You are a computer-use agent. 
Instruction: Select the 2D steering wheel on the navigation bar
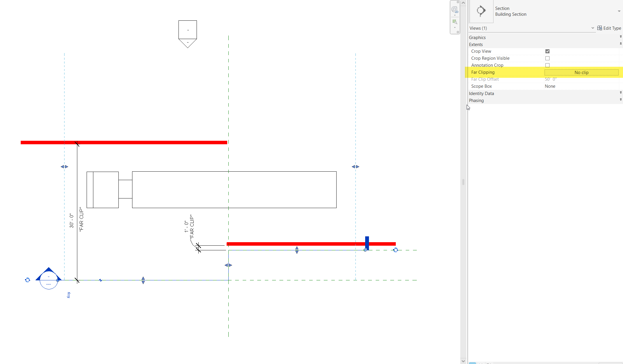click(455, 9)
